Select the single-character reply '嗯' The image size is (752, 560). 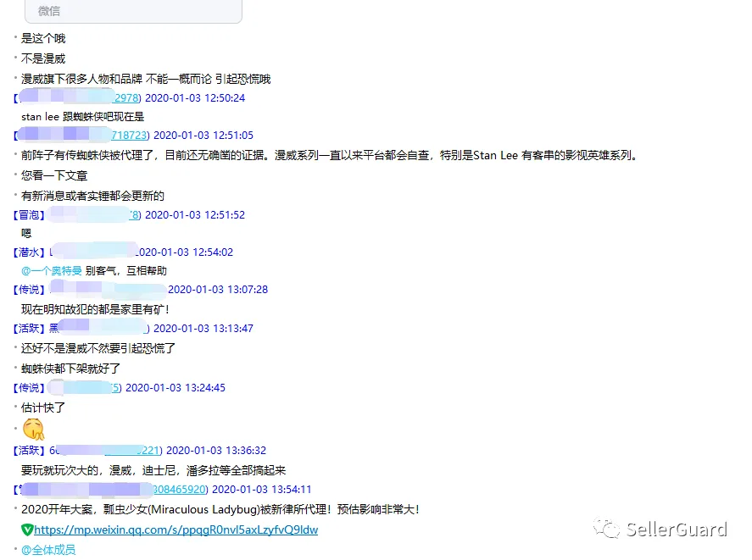26,234
